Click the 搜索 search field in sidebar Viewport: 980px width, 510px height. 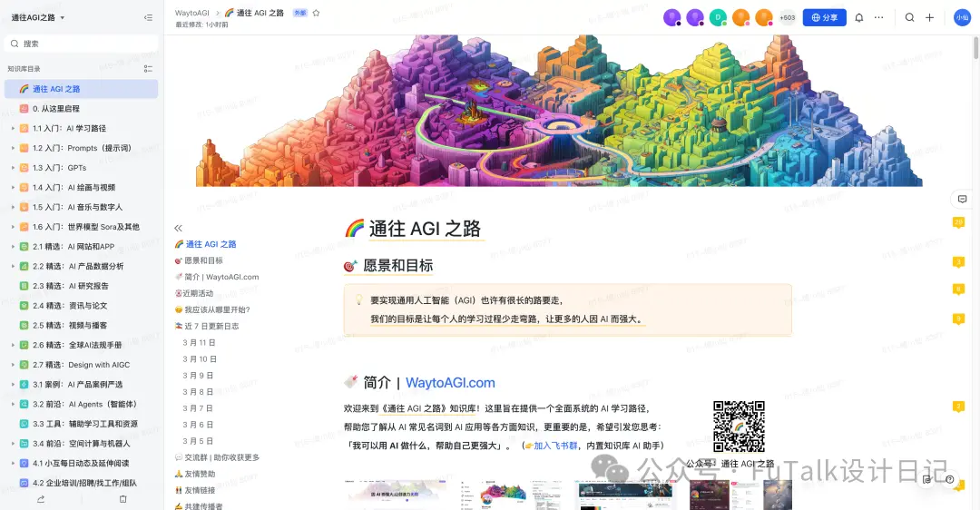[x=82, y=44]
